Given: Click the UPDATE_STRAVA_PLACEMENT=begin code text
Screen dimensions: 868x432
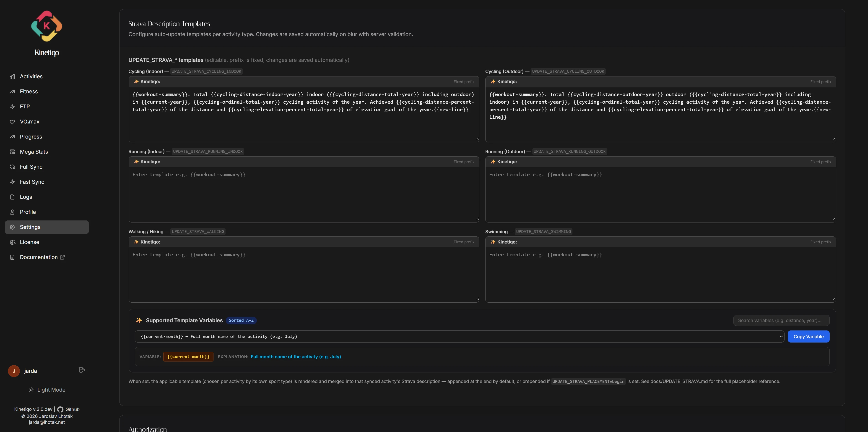Looking at the screenshot, I should [x=588, y=381].
